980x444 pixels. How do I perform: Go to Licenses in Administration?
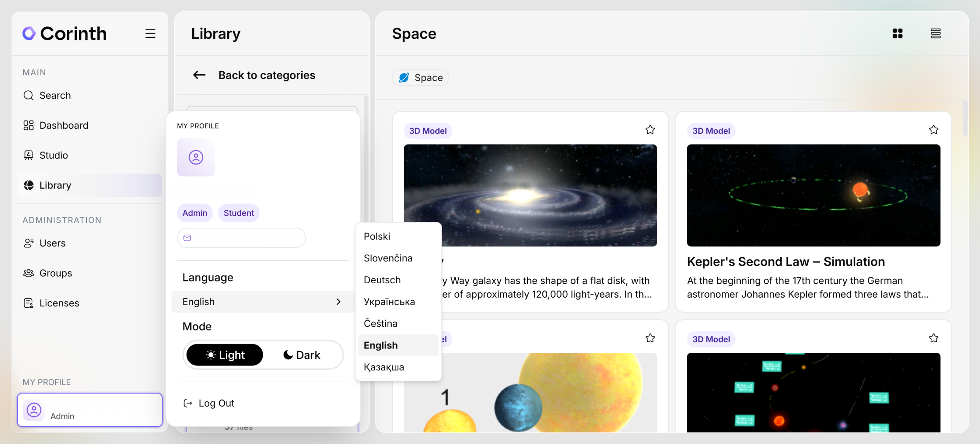pos(59,303)
